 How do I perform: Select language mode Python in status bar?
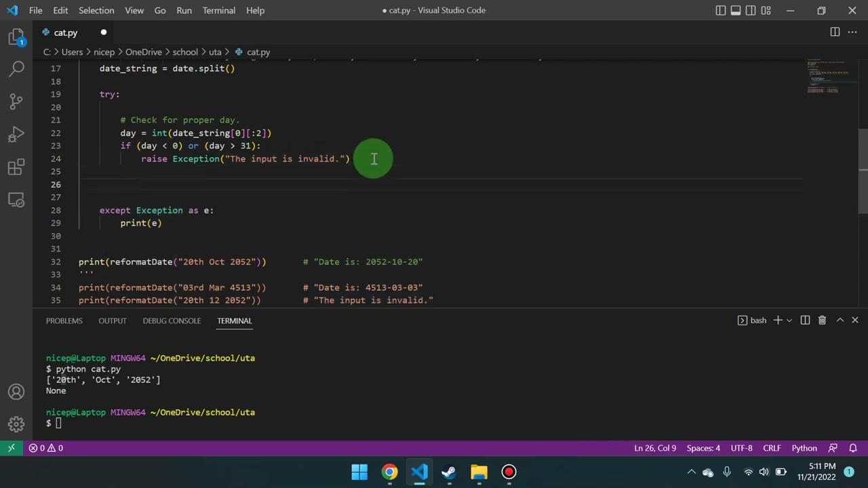[x=804, y=448]
